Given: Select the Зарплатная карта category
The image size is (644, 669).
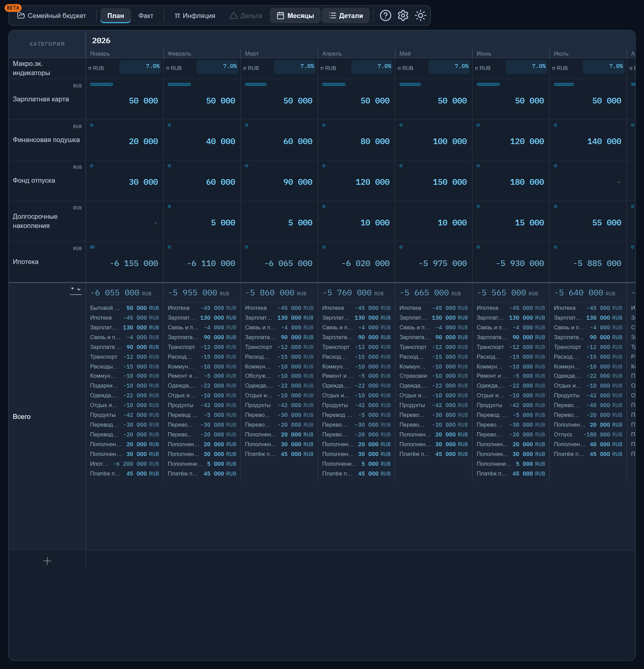Looking at the screenshot, I should [41, 99].
